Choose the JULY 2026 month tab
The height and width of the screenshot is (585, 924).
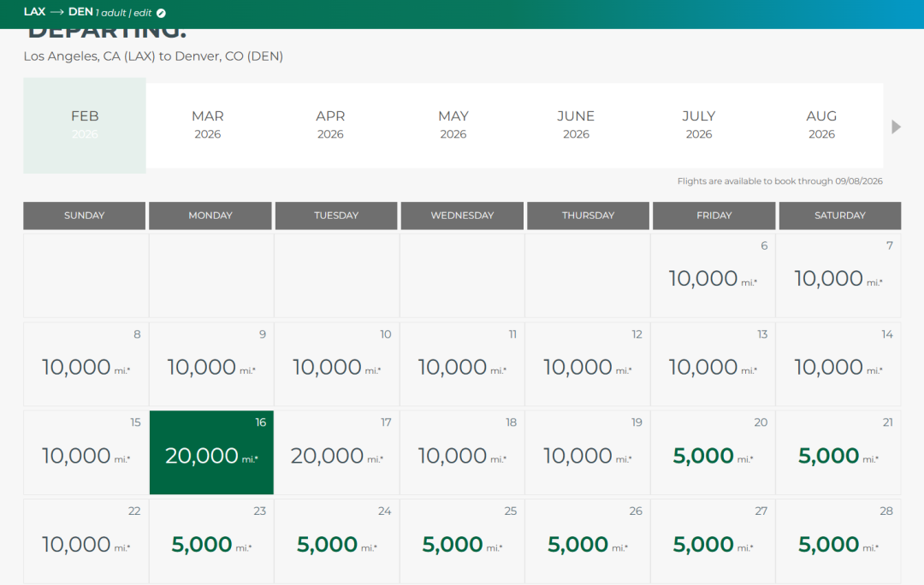[x=698, y=125]
